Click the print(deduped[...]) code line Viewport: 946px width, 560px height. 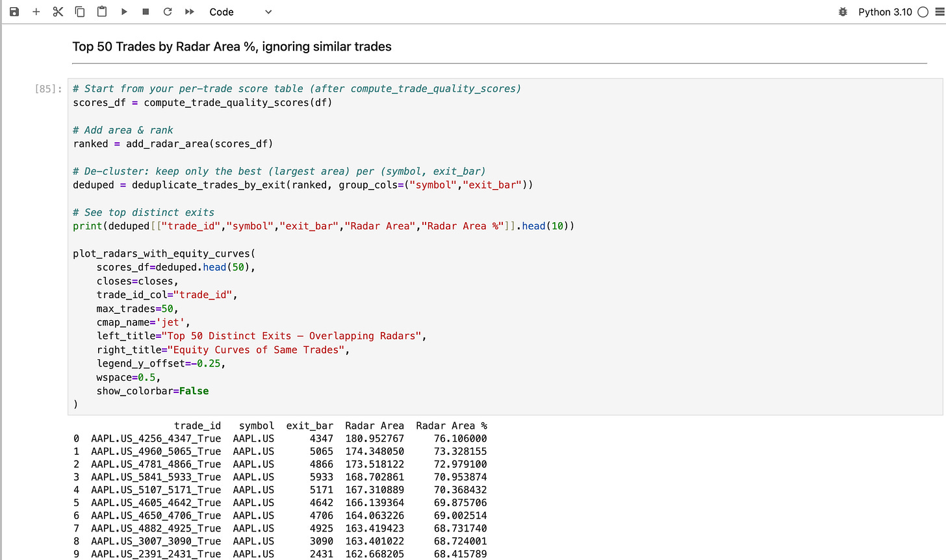[324, 226]
